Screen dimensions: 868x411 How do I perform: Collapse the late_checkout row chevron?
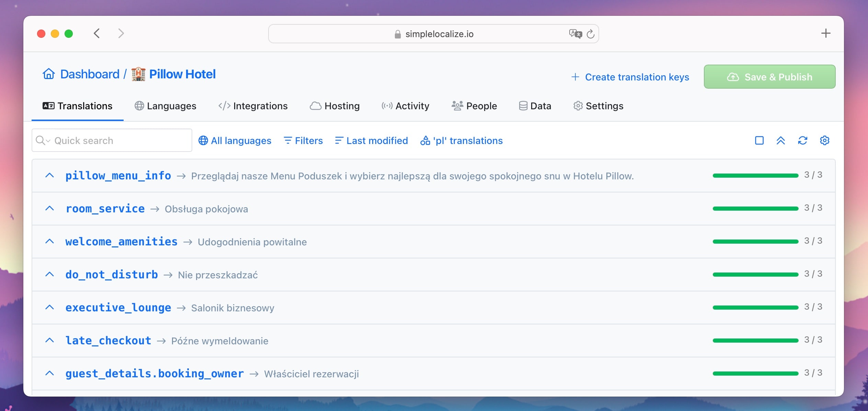coord(50,341)
